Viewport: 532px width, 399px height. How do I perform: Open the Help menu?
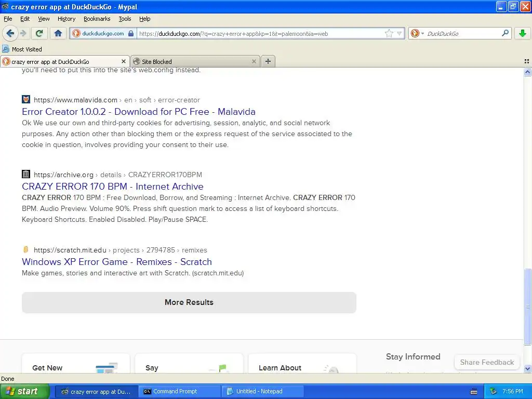coord(145,19)
